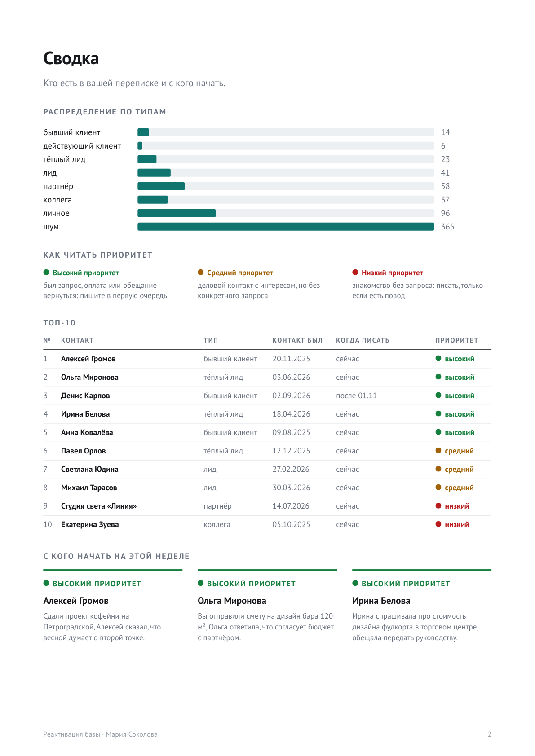Viewport: 535px width, 756px height.
Task: Click the contact name "Денис Карпов"
Action: (85, 396)
